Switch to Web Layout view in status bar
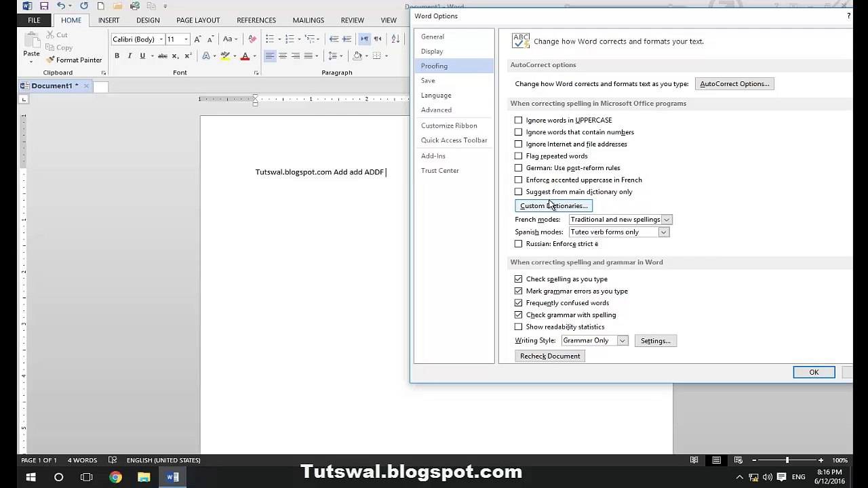The height and width of the screenshot is (488, 868). tap(738, 460)
